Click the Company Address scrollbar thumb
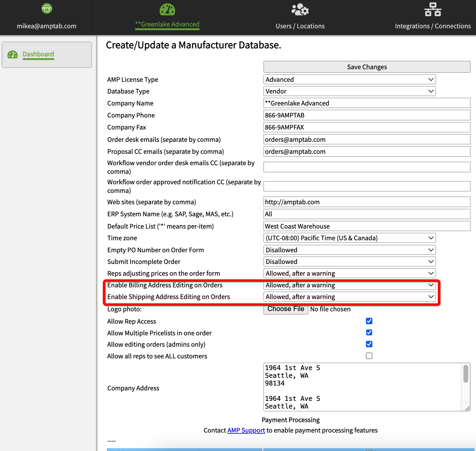 pos(466,373)
